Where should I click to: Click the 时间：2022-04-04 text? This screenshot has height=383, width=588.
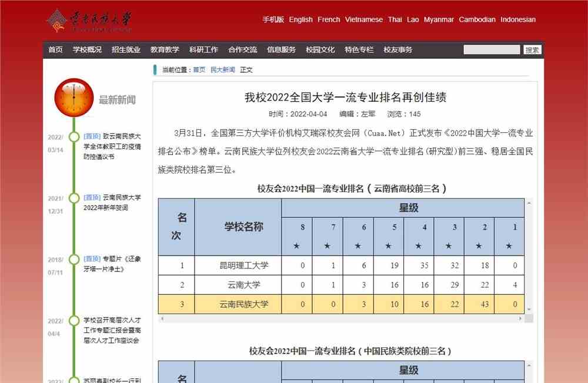pyautogui.click(x=298, y=114)
